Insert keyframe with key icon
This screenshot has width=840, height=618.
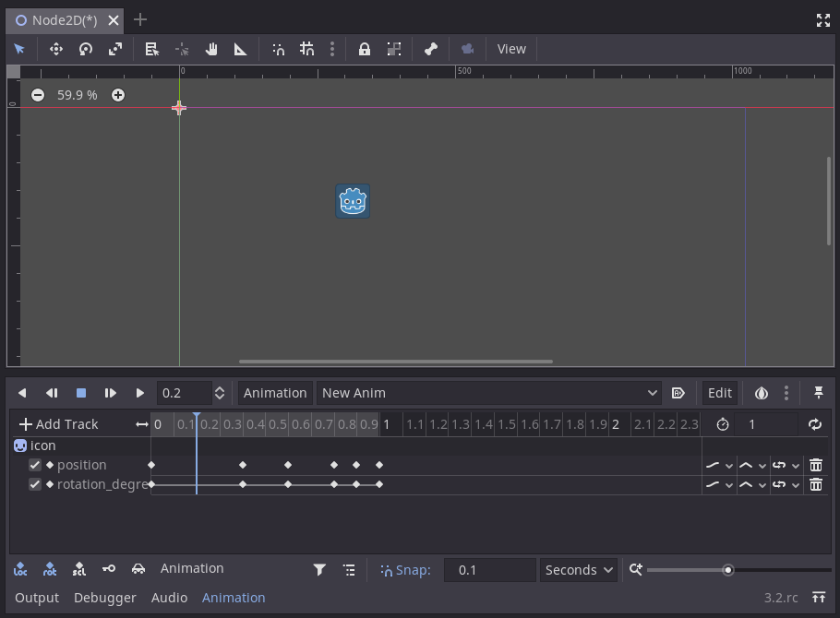tap(109, 569)
